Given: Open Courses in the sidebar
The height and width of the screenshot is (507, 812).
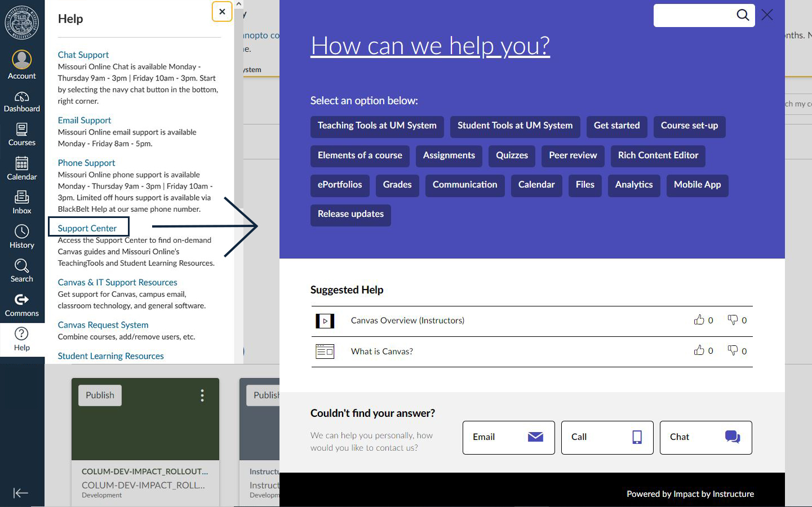Looking at the screenshot, I should coord(22,135).
